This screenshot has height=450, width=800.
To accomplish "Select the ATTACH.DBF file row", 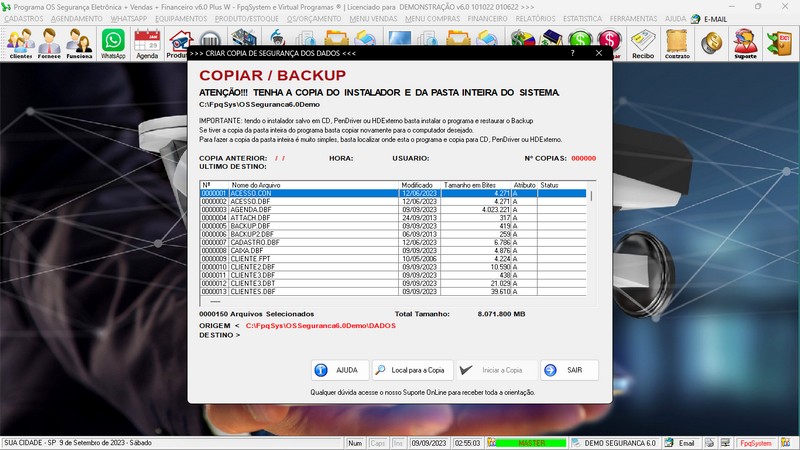I will tap(393, 218).
